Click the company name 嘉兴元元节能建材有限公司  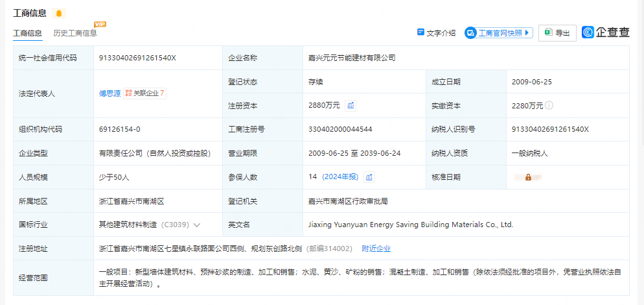coord(352,58)
